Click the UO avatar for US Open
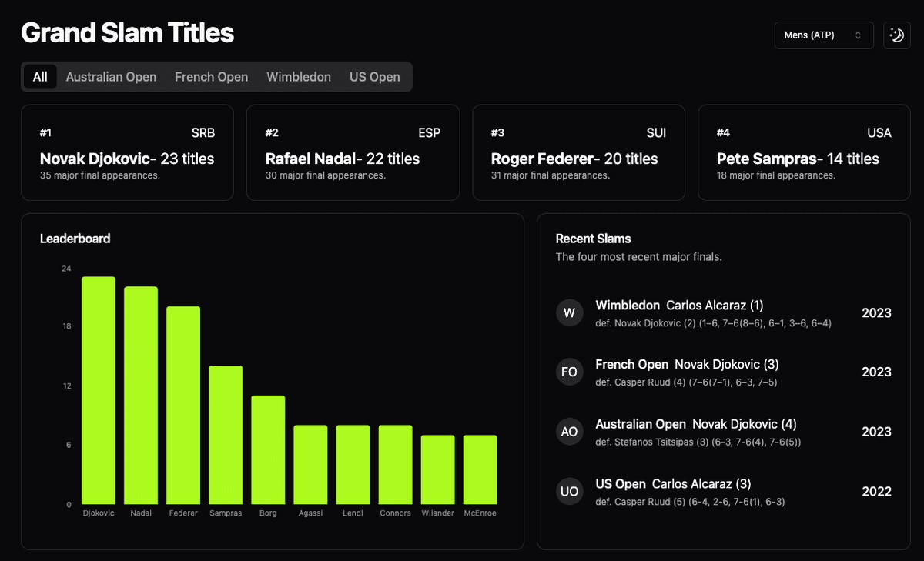 569,492
